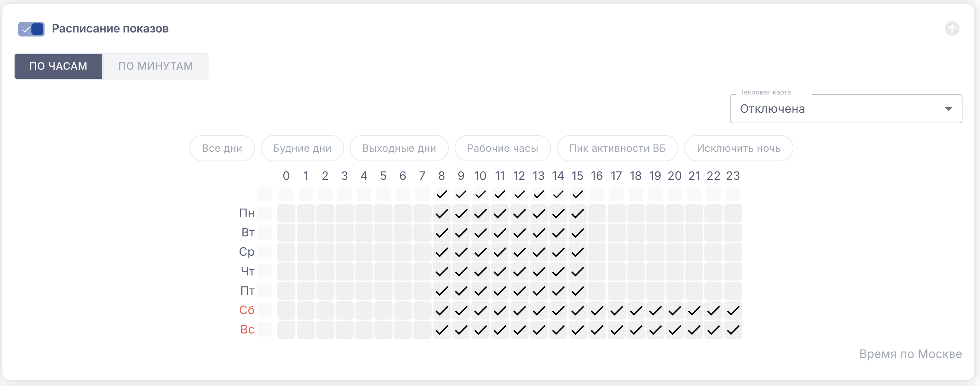Choose the Выходные дни preset
Screen dimensions: 980x386
(399, 148)
